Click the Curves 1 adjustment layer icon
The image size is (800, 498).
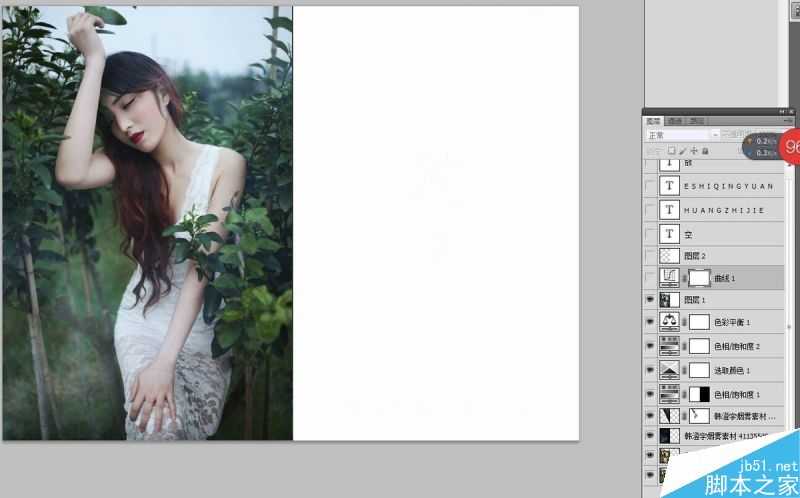coord(672,277)
